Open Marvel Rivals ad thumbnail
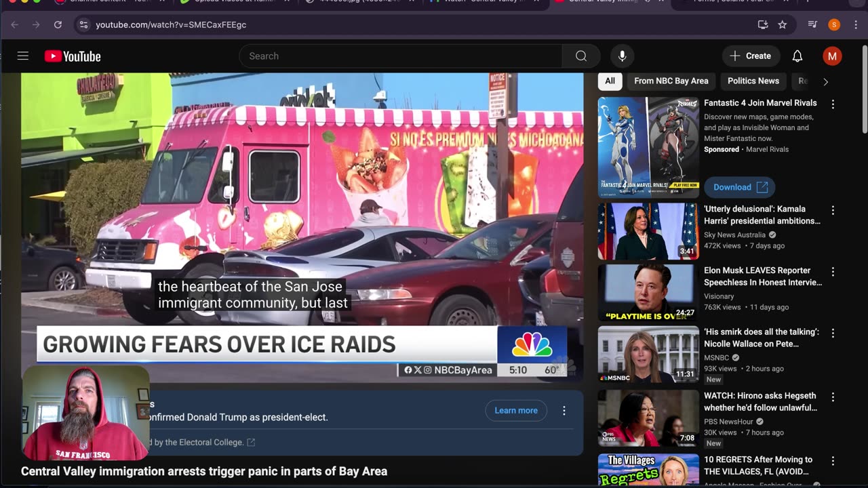The image size is (868, 488). 648,147
